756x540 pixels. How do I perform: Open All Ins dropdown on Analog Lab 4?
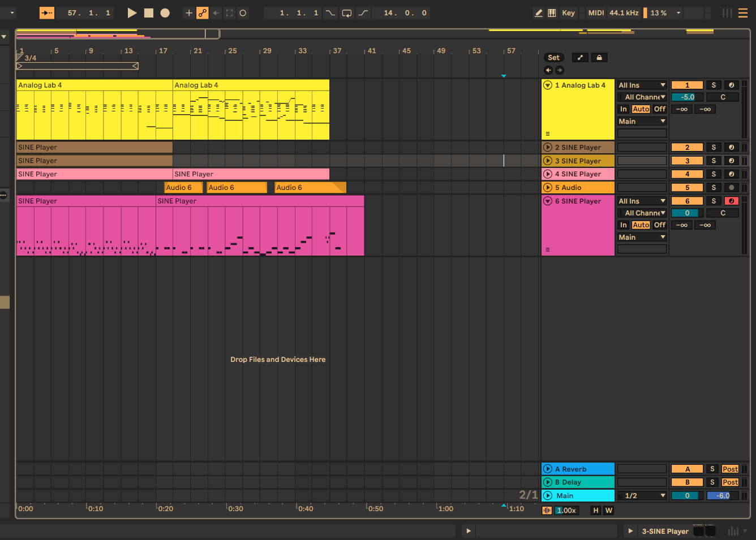[642, 85]
